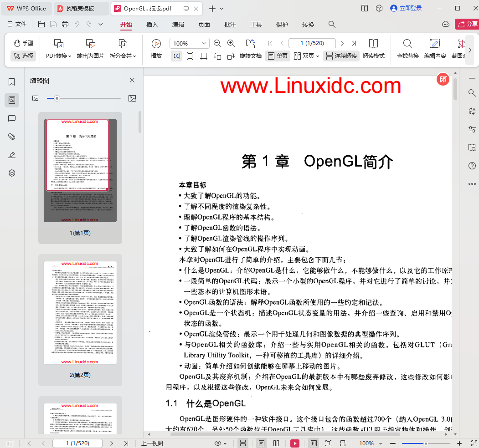Switch to the 编辑 tab
Screen dimensions: 479x448
[x=178, y=25]
